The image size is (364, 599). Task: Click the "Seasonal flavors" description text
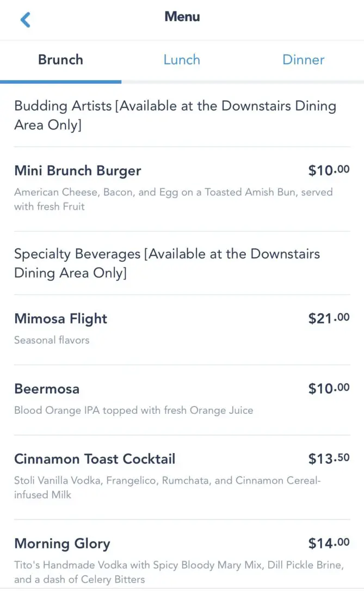pyautogui.click(x=52, y=340)
